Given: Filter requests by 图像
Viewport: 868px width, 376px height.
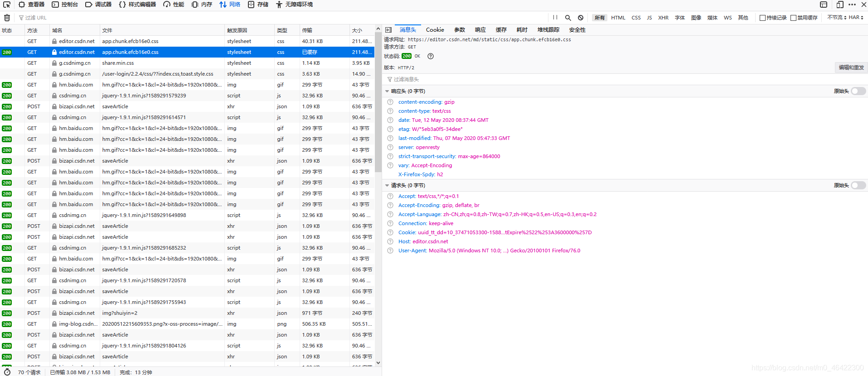Looking at the screenshot, I should (696, 18).
